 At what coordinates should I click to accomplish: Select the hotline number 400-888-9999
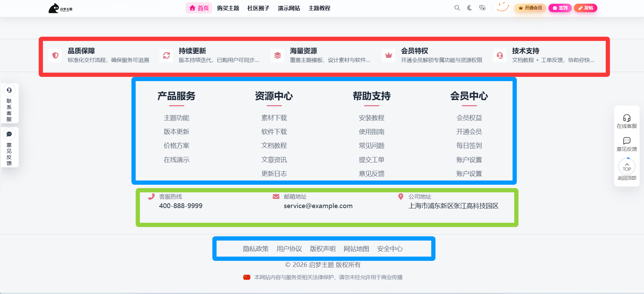click(x=181, y=206)
